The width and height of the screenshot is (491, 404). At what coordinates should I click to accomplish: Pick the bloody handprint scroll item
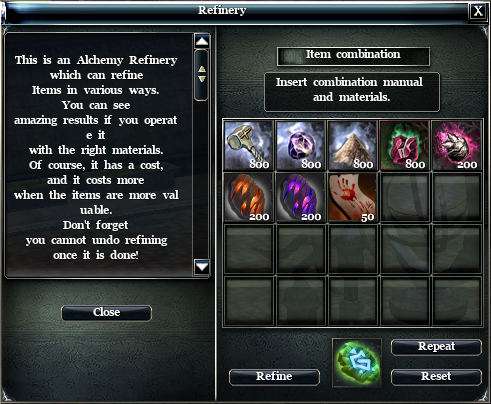pos(353,197)
